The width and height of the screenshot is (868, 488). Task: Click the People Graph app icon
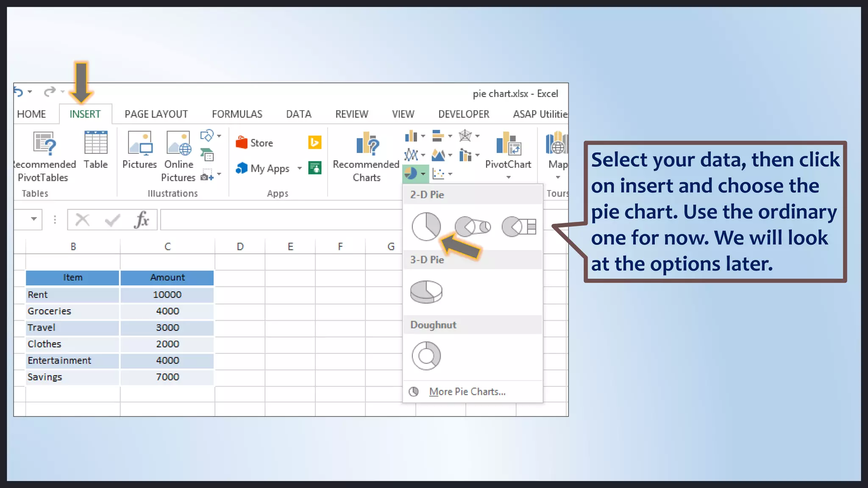[x=314, y=168]
